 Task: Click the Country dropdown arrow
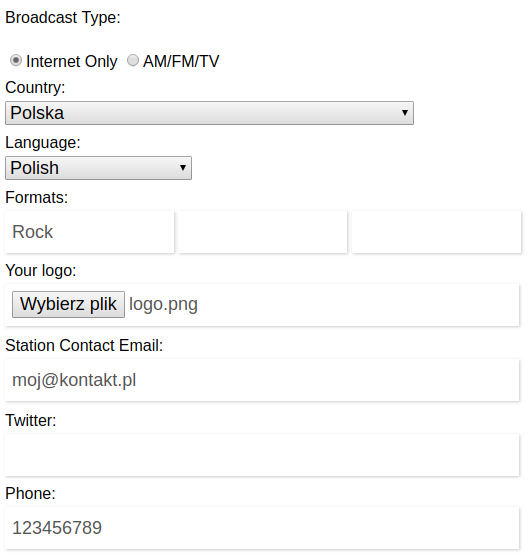[405, 113]
